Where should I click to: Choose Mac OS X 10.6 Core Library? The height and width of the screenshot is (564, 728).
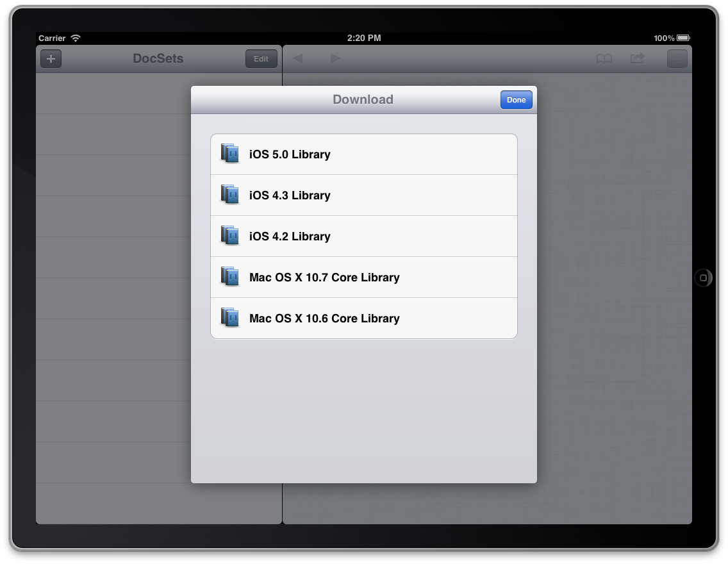tap(363, 319)
